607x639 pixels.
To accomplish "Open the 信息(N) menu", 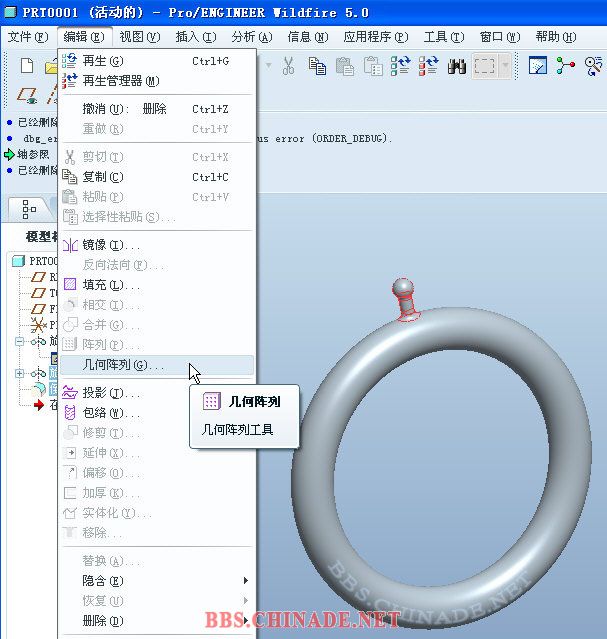I will tap(308, 37).
